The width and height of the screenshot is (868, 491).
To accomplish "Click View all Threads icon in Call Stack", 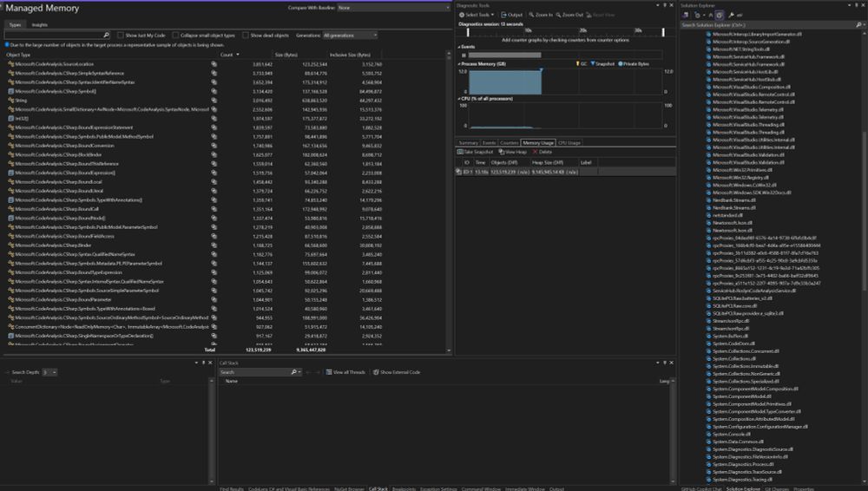I will click(x=329, y=372).
